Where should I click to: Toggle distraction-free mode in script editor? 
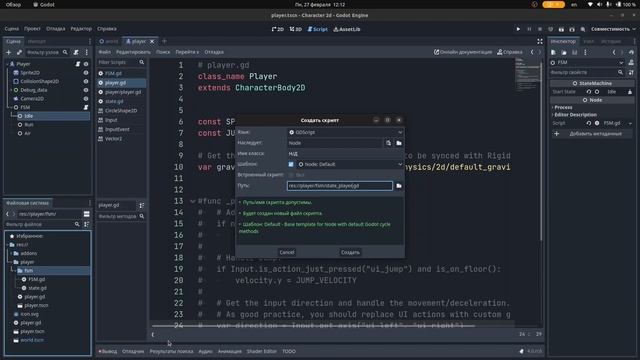pos(540,42)
